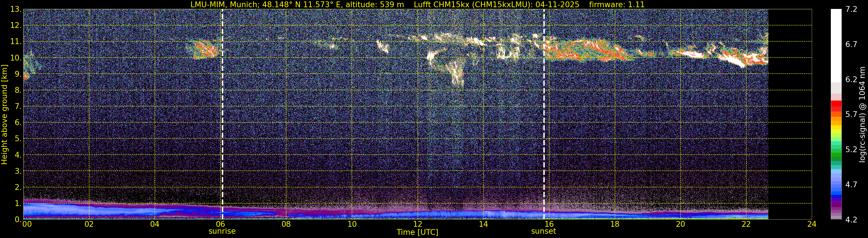
Task: Click the colorbar tick value '5.7'
Action: 851,115
